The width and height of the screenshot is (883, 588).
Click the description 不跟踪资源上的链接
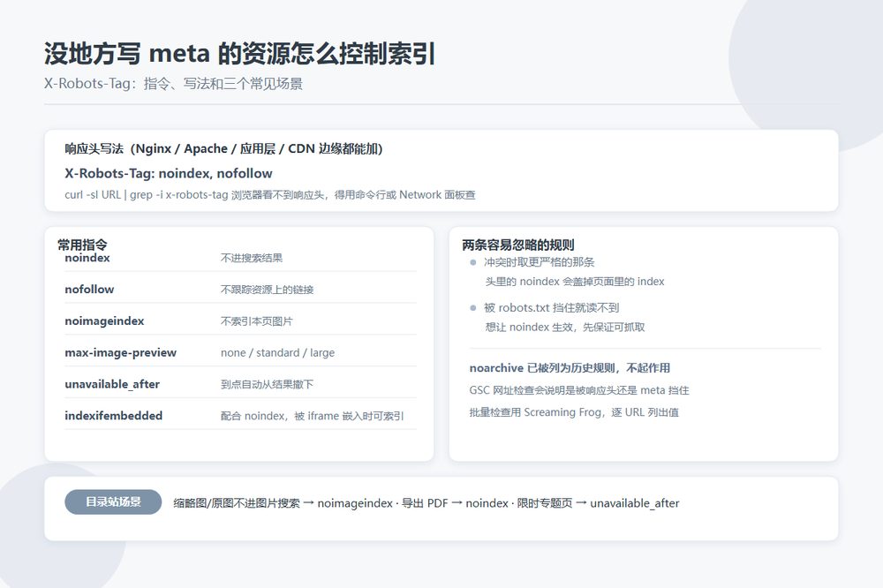point(267,290)
